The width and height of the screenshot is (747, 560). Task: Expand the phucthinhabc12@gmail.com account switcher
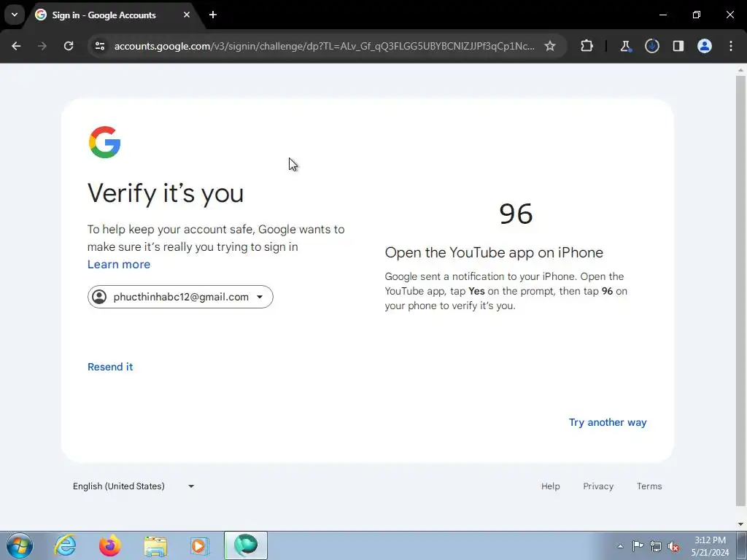click(x=180, y=297)
